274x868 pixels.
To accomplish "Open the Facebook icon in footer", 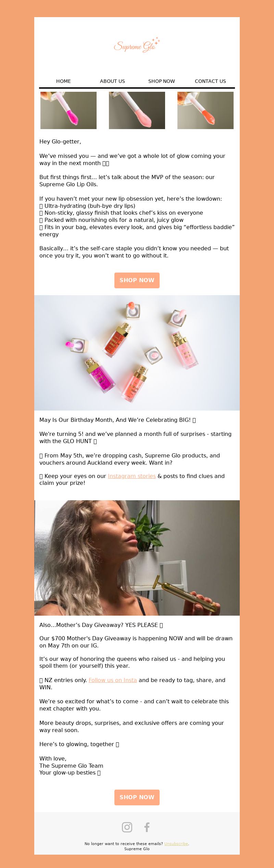I will pos(147,827).
